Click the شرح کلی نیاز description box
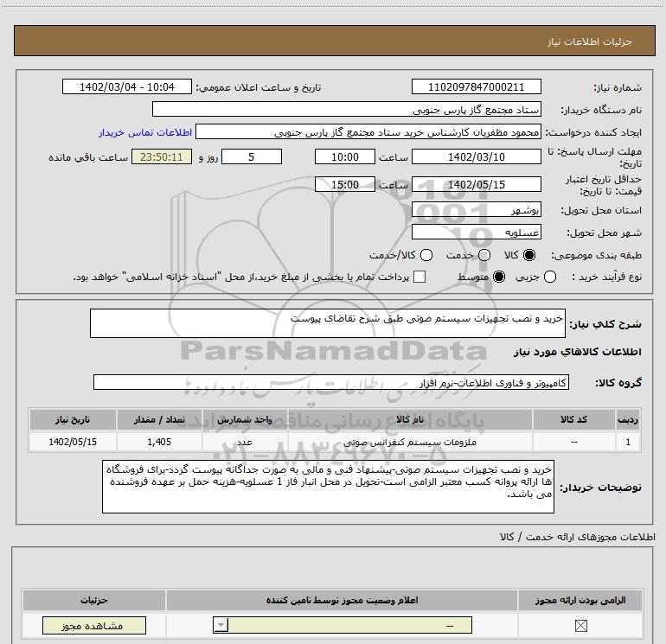666x644 pixels. tap(328, 323)
